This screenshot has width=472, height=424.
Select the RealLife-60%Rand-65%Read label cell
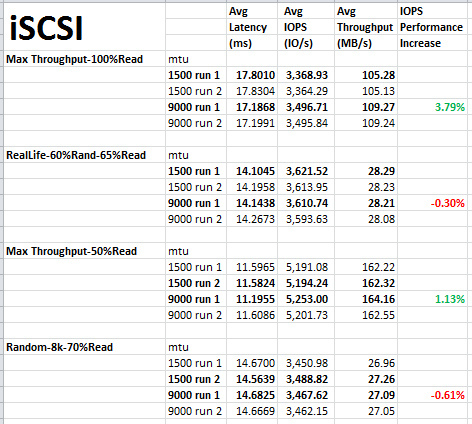click(84, 155)
